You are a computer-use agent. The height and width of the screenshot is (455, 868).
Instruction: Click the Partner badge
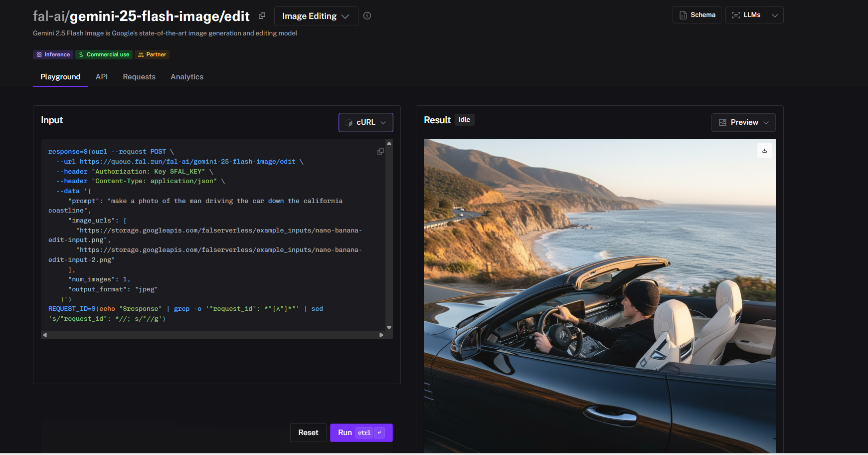(x=152, y=54)
